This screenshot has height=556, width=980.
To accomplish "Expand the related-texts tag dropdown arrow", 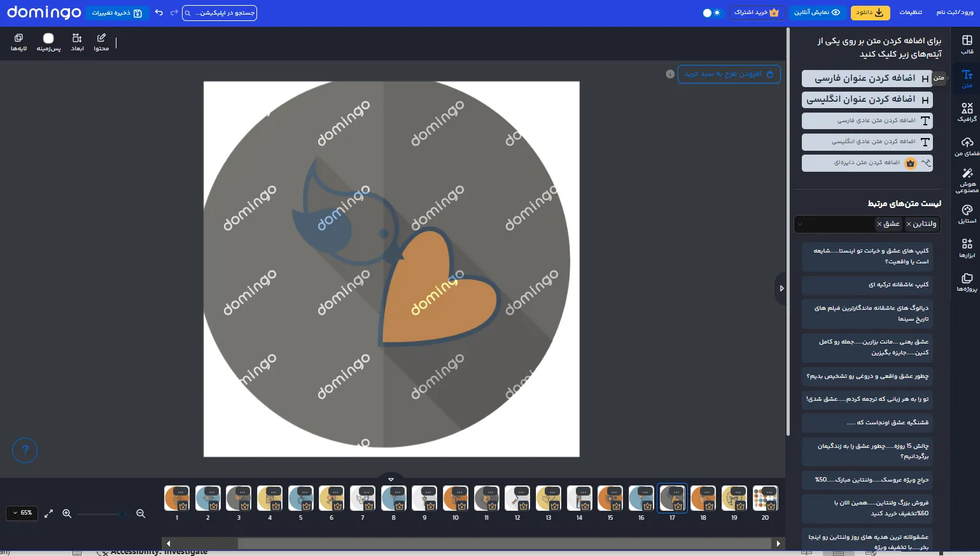I will pyautogui.click(x=801, y=224).
